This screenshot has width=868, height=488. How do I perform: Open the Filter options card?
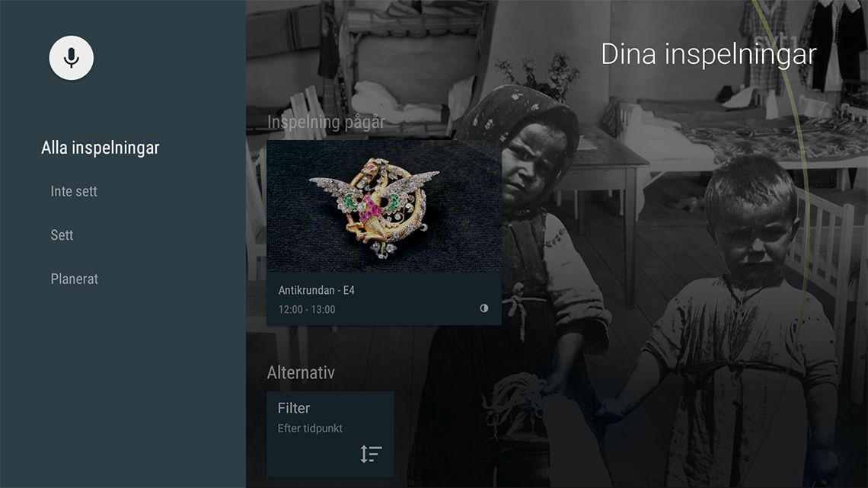coord(330,435)
